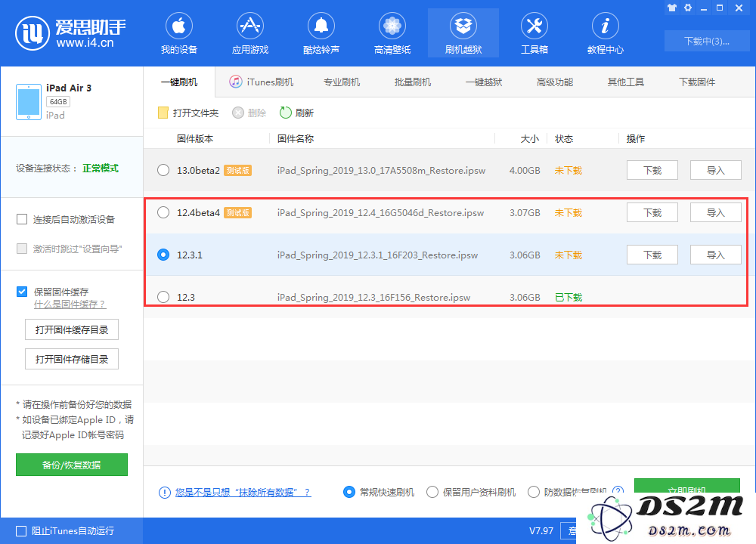The width and height of the screenshot is (756, 544).
Task: Select firmware 12.3 radio button
Action: point(163,297)
